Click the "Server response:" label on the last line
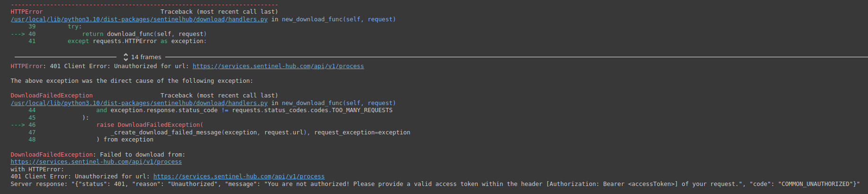868x194 pixels. click(x=39, y=184)
